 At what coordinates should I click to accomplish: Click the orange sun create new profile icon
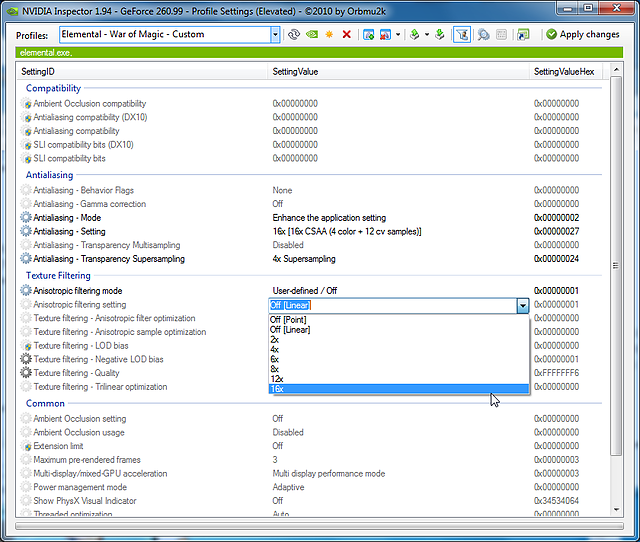coord(329,35)
